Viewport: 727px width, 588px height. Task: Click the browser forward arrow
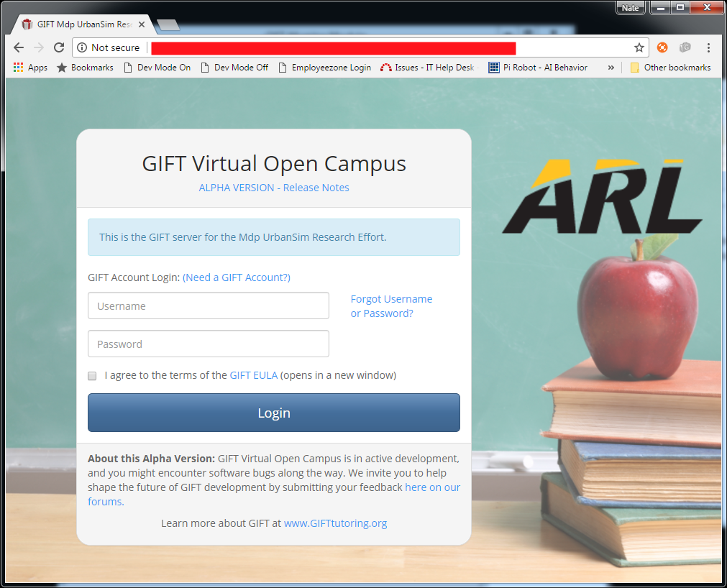39,47
